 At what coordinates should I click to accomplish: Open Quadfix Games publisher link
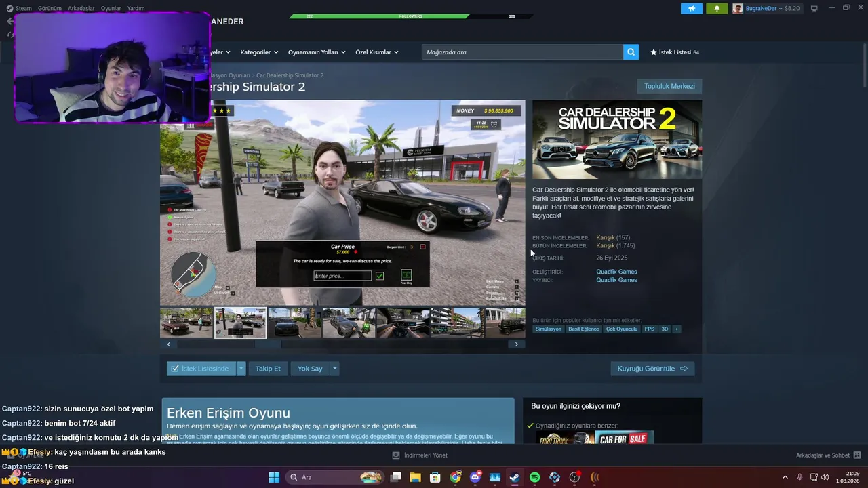point(616,280)
